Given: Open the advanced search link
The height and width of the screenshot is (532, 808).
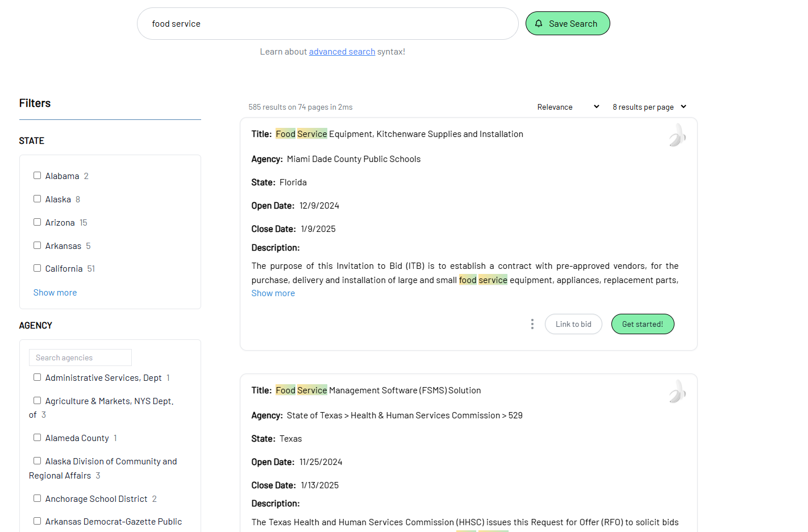Looking at the screenshot, I should tap(342, 52).
